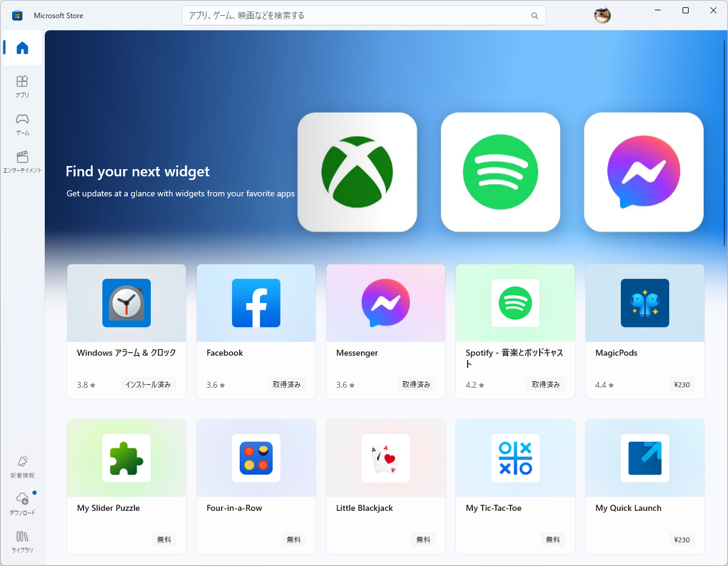Open the Little Blackjack game card

pyautogui.click(x=385, y=486)
